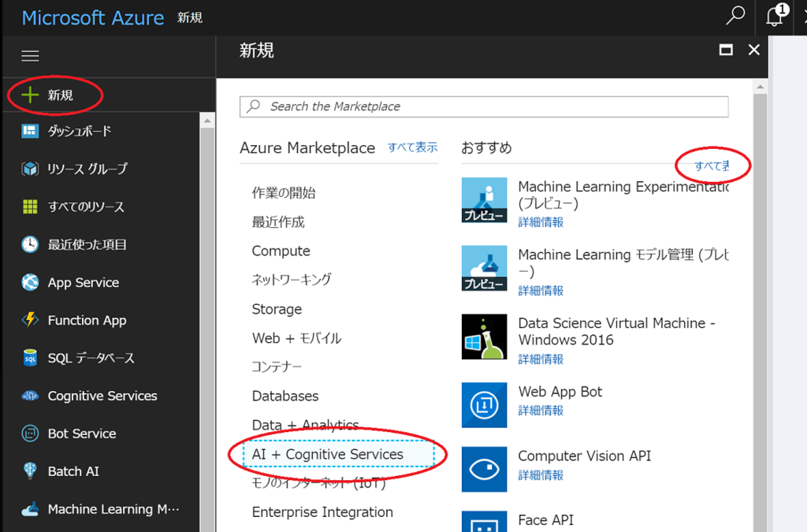Click the hamburger menu icon in sidebar
The width and height of the screenshot is (807, 532).
(30, 56)
